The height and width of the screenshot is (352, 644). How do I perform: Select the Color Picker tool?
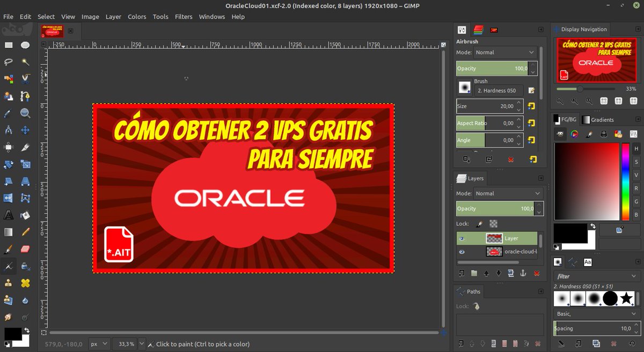pos(9,113)
